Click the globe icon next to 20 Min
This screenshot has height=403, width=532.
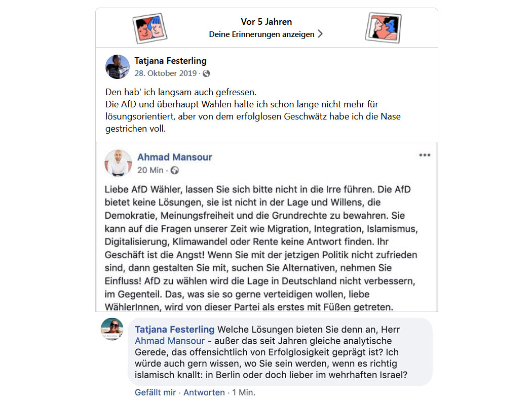[x=175, y=170]
